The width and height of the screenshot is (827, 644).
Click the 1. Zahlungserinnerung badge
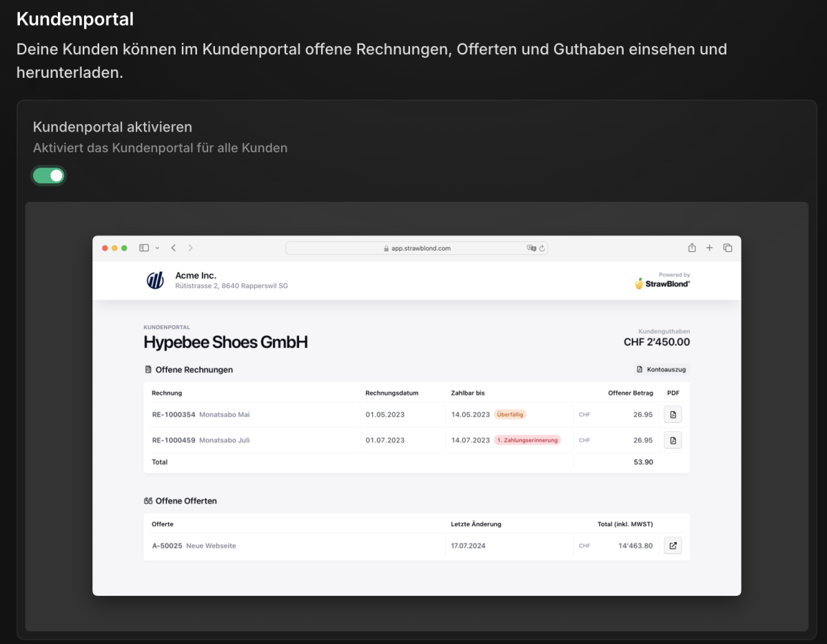pyautogui.click(x=527, y=440)
